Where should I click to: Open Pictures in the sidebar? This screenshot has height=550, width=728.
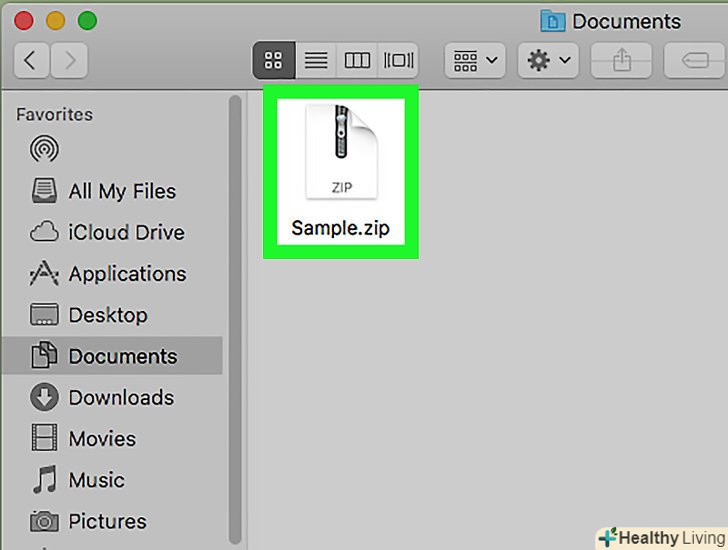(90, 521)
